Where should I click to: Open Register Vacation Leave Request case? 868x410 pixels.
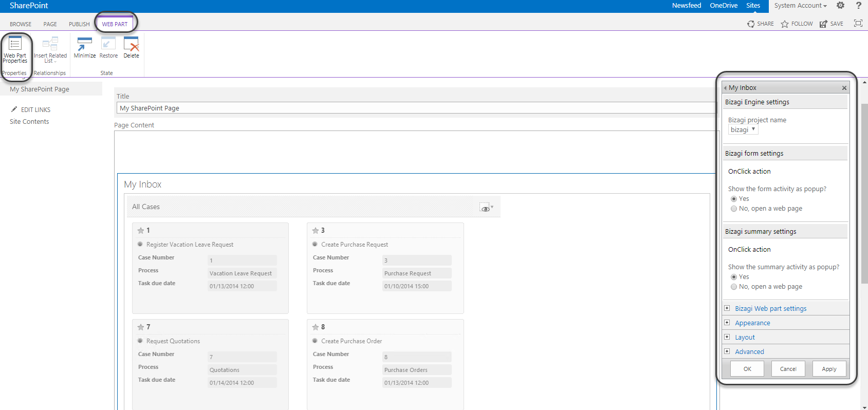(x=190, y=245)
